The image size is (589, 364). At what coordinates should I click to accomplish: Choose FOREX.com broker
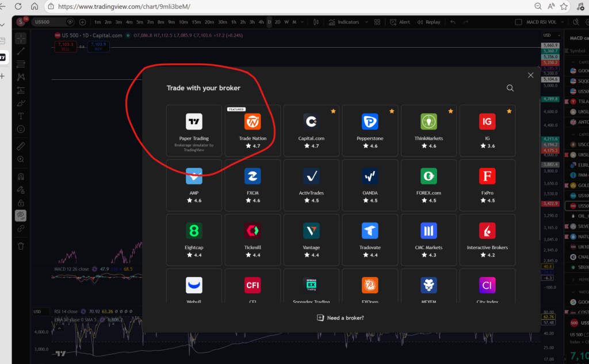429,185
